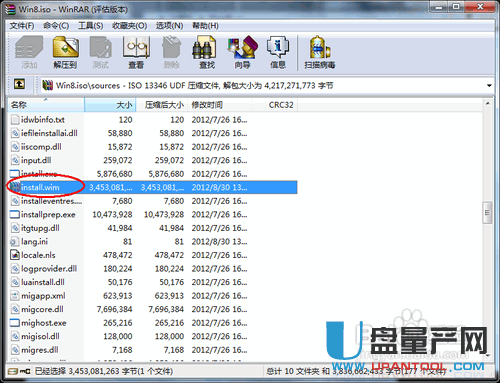This screenshot has height=383, width=500.
Task: Click size 623,913 of migapp.xml
Action: pyautogui.click(x=118, y=296)
